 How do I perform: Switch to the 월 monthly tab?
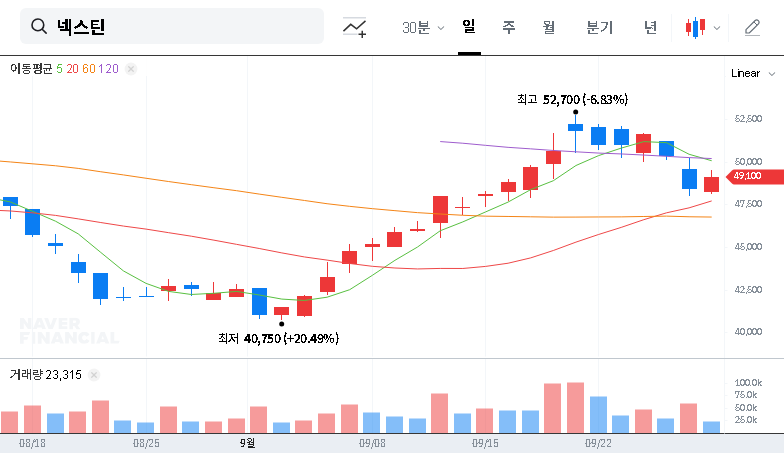548,27
